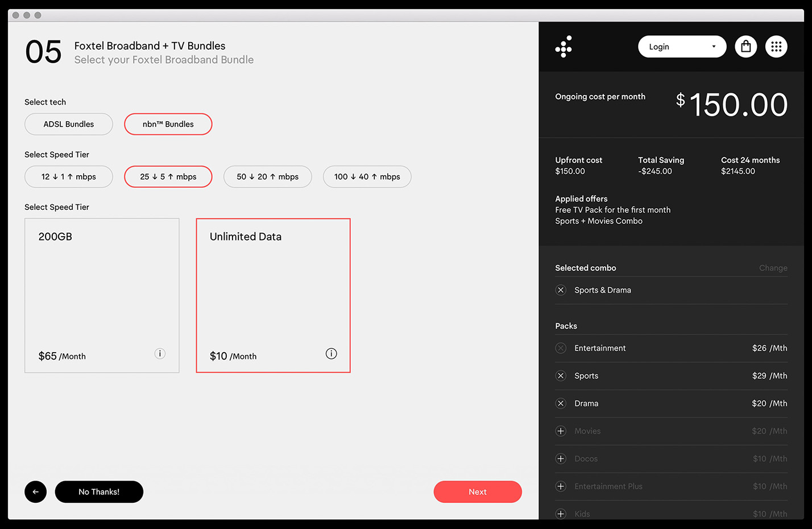This screenshot has width=812, height=529.
Task: Add the Movies pack
Action: point(561,431)
